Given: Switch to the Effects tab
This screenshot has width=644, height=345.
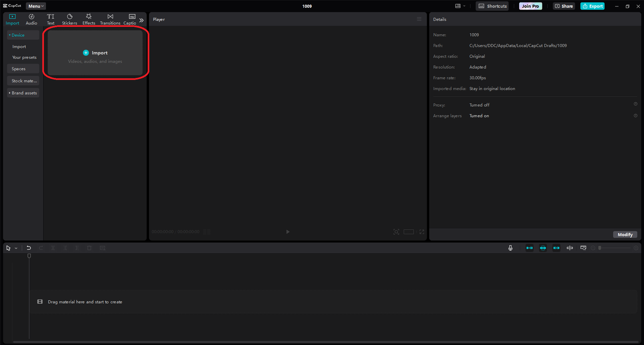Looking at the screenshot, I should pos(89,20).
